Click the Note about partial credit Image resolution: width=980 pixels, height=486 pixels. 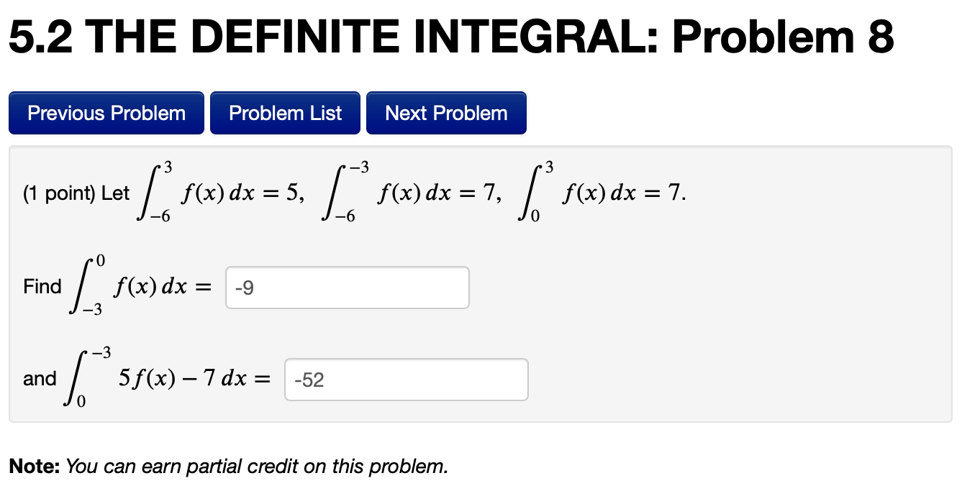pos(227,466)
